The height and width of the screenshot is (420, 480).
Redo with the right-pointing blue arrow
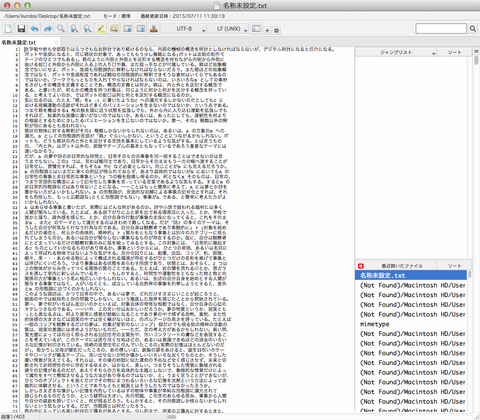pos(48,29)
